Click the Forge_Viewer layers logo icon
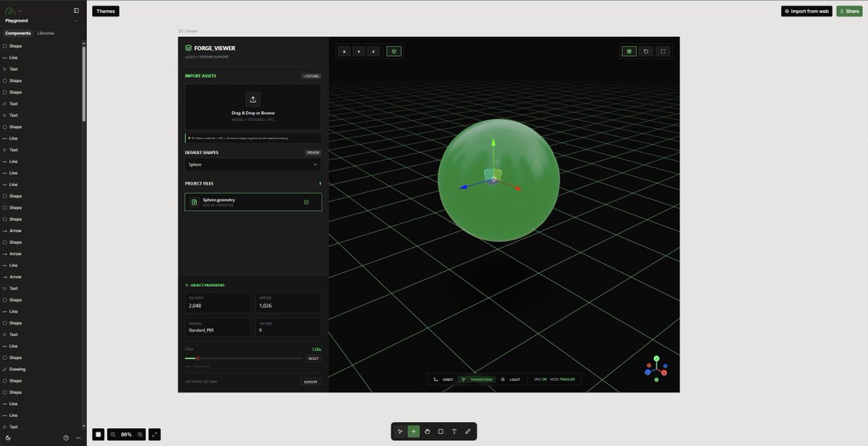Screen dimensions: 868x446 click(x=189, y=48)
